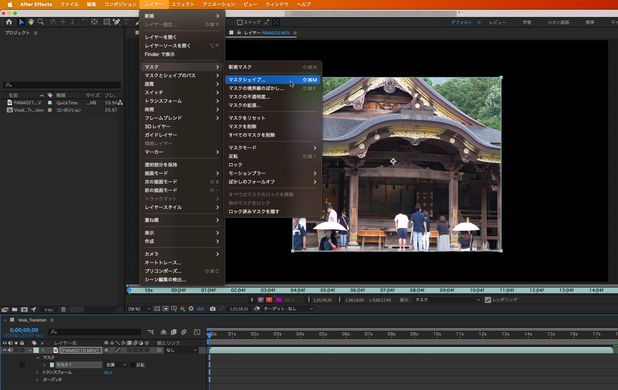This screenshot has height=390, width=618.
Task: Click the new folder icon in Project panel
Action: coord(15,310)
